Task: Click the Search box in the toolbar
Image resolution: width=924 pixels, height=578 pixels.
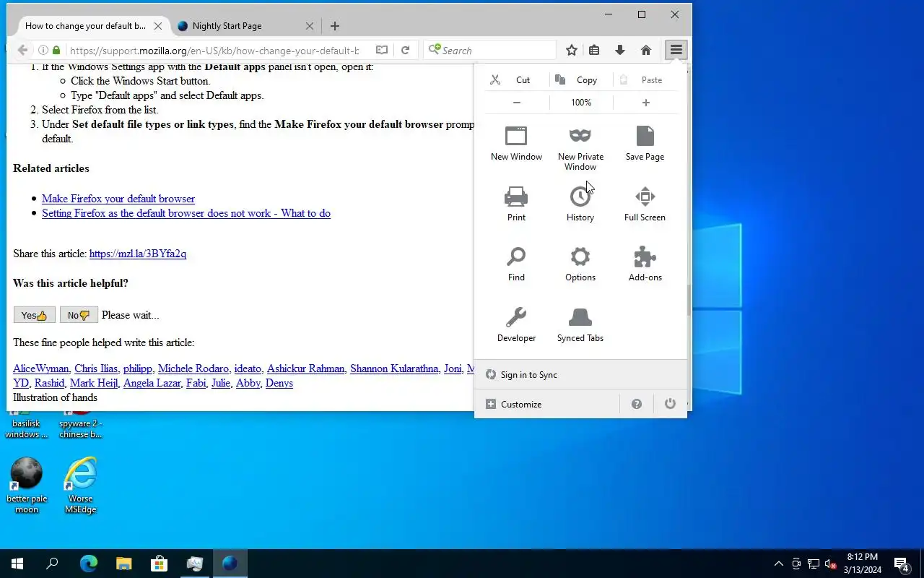Action: pos(490,50)
